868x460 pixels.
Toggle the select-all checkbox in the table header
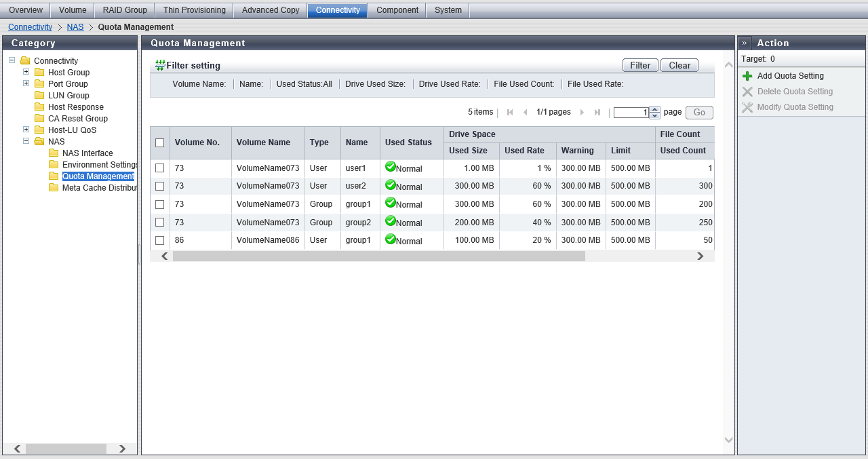pos(159,142)
